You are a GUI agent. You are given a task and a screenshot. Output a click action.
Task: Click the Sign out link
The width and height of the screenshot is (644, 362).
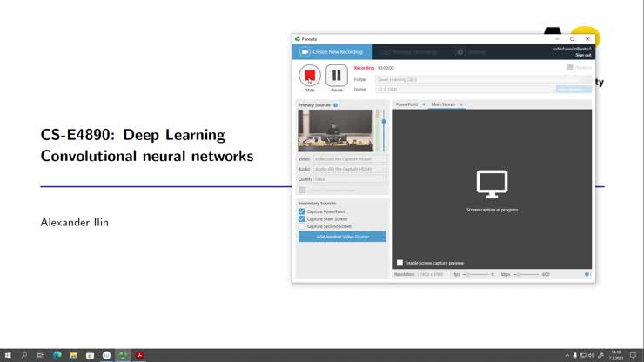tap(583, 55)
